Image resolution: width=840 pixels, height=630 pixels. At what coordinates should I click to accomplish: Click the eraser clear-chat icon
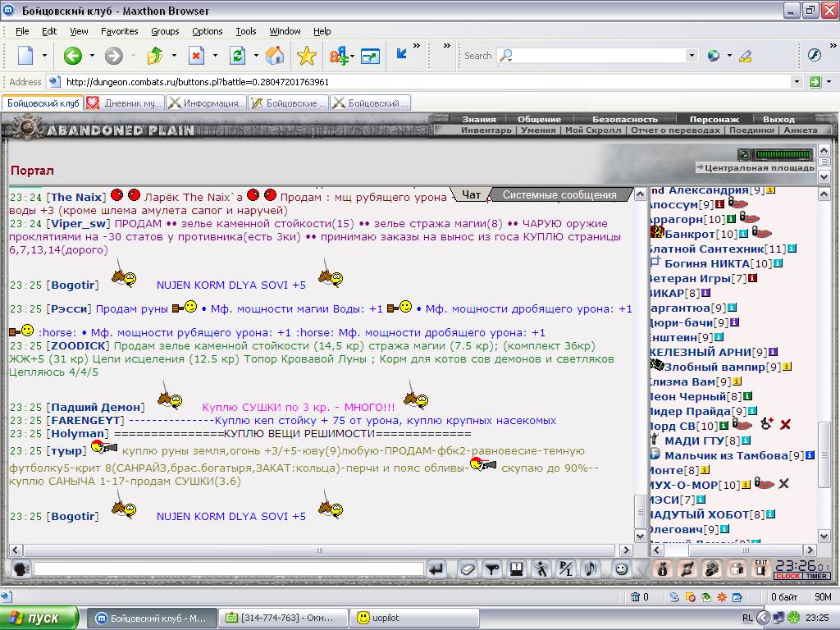coord(467,569)
